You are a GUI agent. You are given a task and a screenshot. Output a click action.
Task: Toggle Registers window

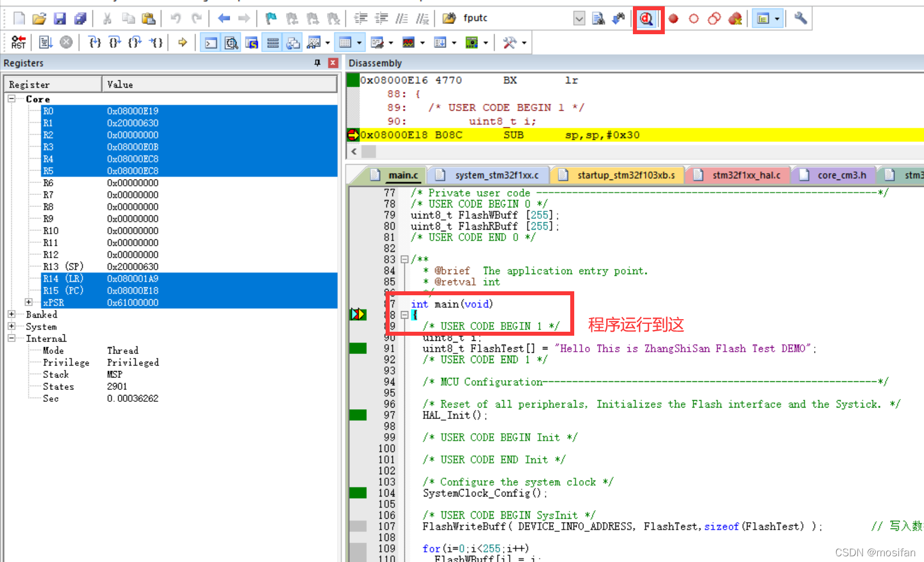pos(273,43)
